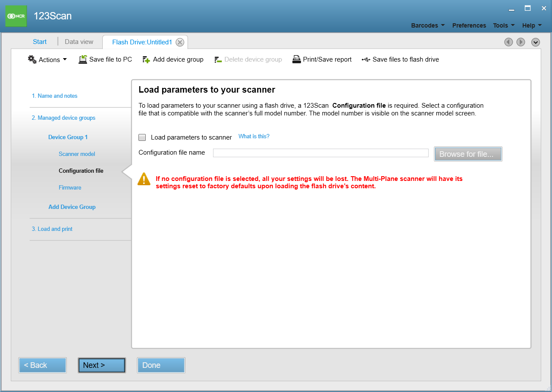552x392 pixels.
Task: Click into Configuration file name field
Action: pos(320,153)
